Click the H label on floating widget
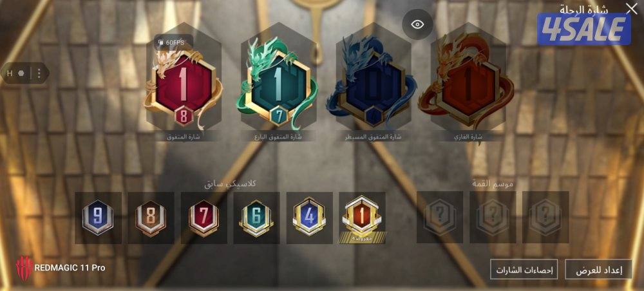Image resolution: width=644 pixels, height=291 pixels. (10, 73)
